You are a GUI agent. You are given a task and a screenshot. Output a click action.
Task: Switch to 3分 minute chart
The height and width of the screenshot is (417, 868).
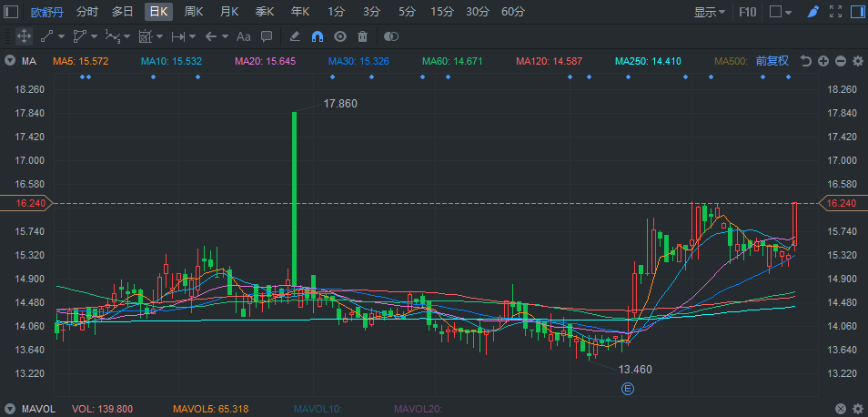[371, 12]
